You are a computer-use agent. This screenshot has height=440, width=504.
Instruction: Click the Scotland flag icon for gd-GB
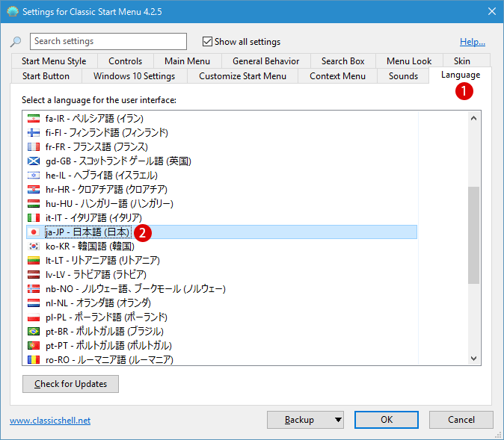pos(34,161)
